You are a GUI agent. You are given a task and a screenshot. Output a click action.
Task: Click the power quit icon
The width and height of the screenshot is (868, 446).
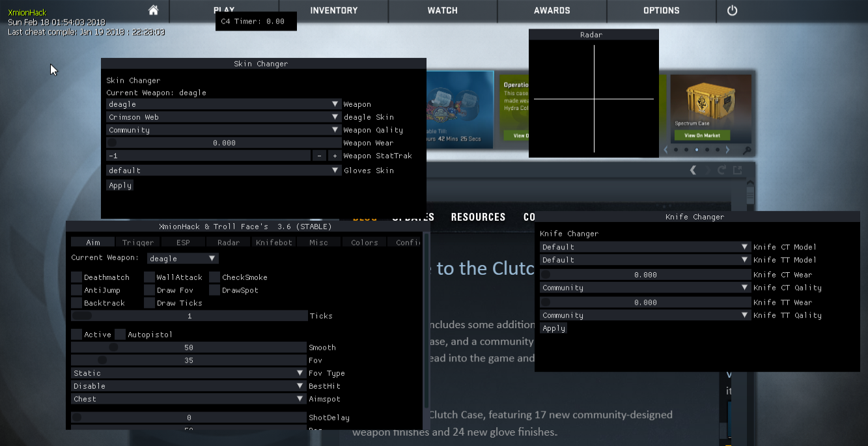tap(732, 10)
